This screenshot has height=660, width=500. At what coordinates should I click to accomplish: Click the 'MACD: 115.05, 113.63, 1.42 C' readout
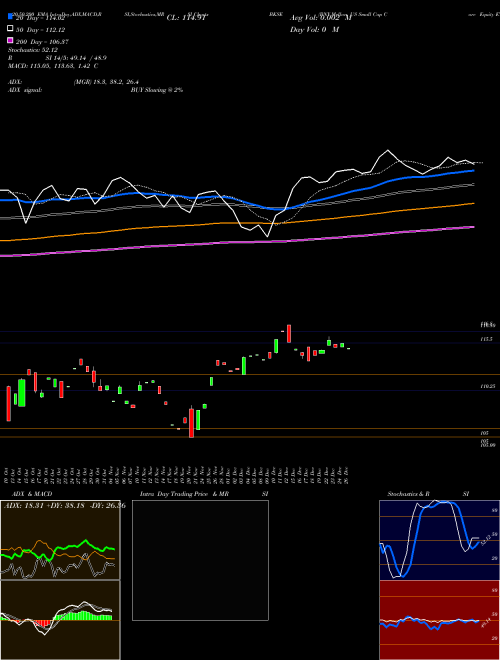(x=53, y=66)
